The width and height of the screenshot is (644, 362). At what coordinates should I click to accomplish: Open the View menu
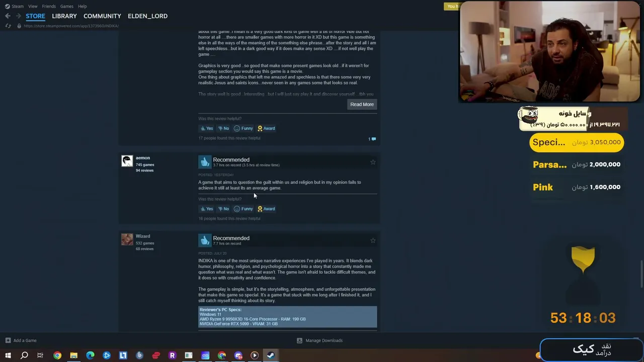pos(33,6)
